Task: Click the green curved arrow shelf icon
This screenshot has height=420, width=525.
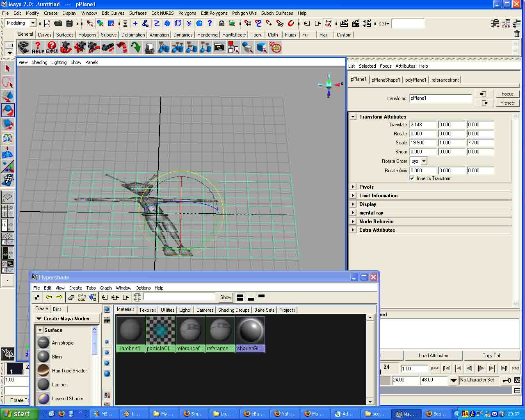Action: tap(135, 48)
